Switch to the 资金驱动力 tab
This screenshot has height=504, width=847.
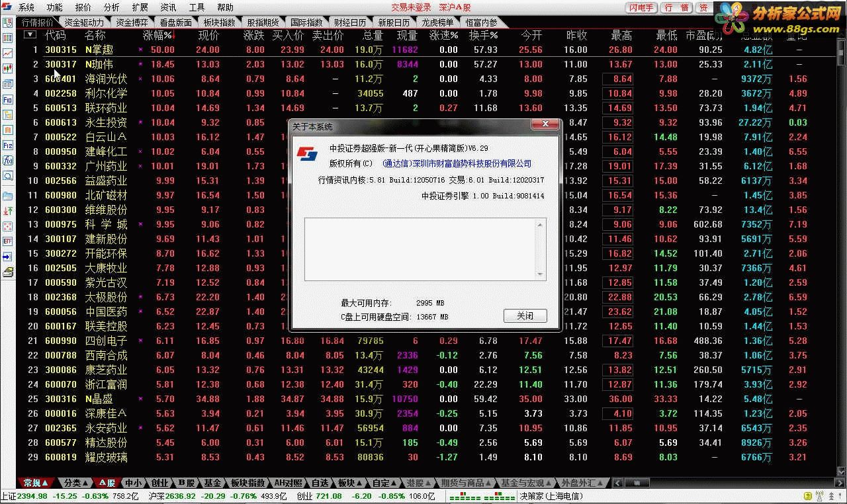[x=83, y=22]
